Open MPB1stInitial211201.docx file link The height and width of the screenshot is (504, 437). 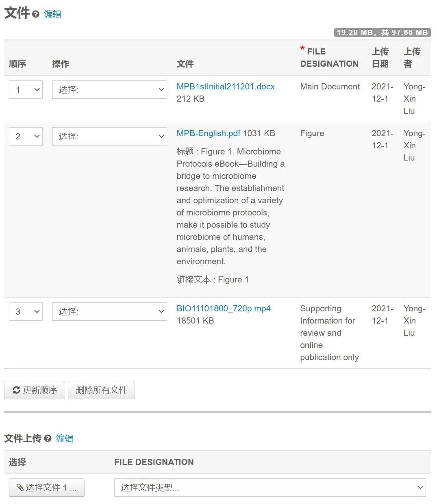tap(225, 86)
